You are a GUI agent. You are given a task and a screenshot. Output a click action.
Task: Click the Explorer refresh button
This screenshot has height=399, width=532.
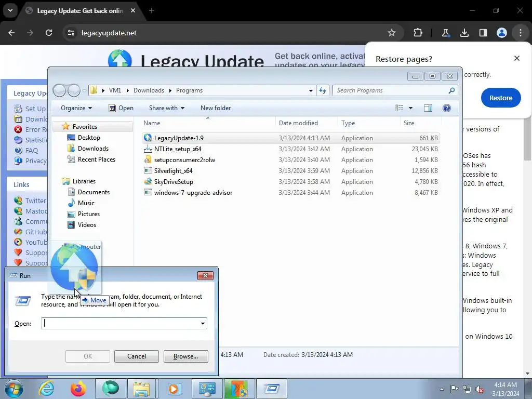[322, 90]
